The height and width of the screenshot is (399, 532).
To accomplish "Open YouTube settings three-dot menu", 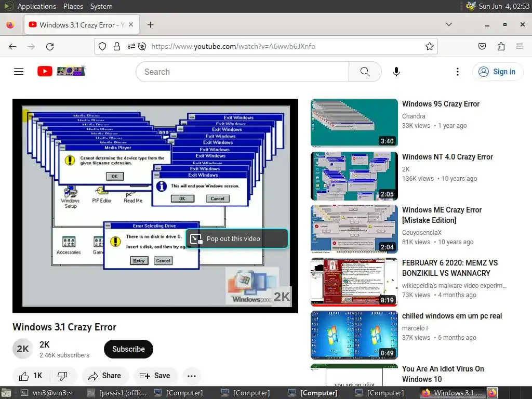I will tap(458, 72).
